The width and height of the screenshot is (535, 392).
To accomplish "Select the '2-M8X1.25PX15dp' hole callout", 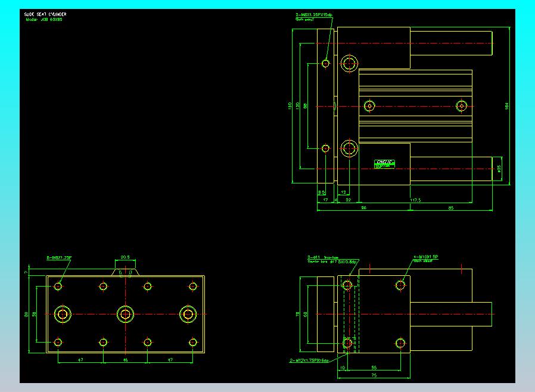I will 314,15.
